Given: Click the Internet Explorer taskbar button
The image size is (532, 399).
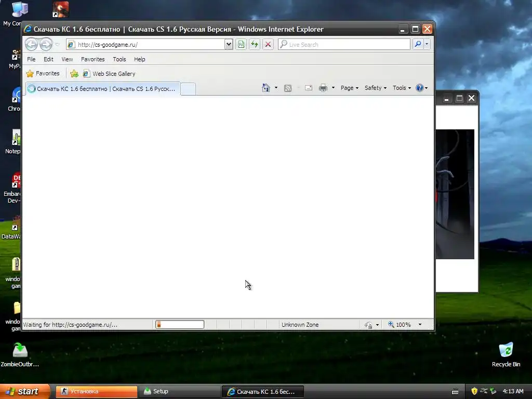Looking at the screenshot, I should [262, 392].
